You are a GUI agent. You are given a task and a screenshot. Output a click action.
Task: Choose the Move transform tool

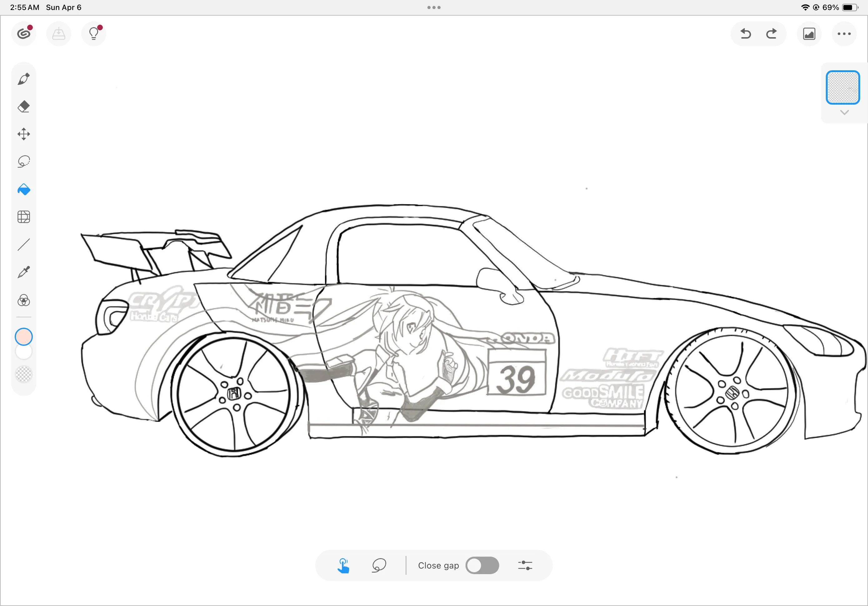(23, 134)
